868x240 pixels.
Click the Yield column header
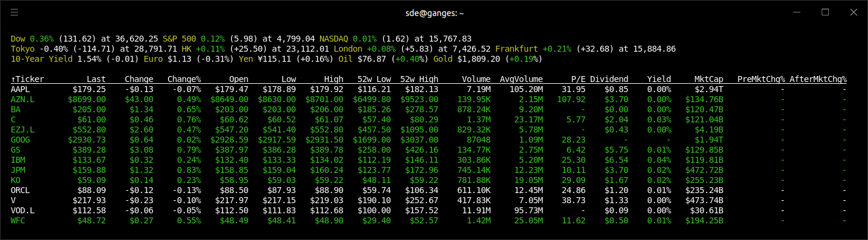tap(659, 79)
